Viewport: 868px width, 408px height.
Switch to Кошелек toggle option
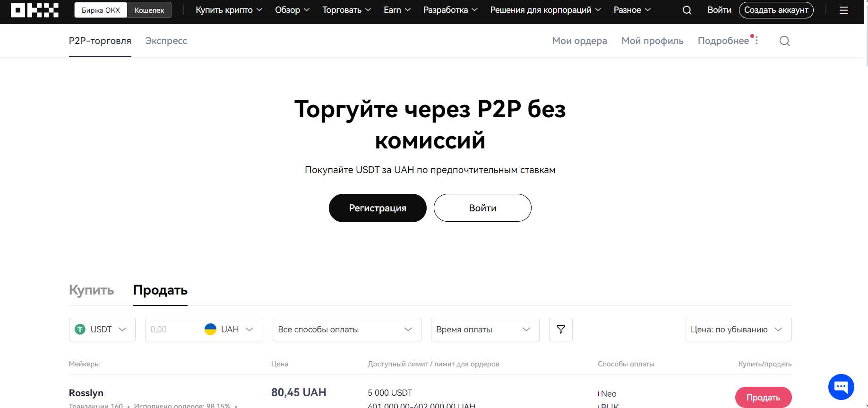(x=149, y=10)
